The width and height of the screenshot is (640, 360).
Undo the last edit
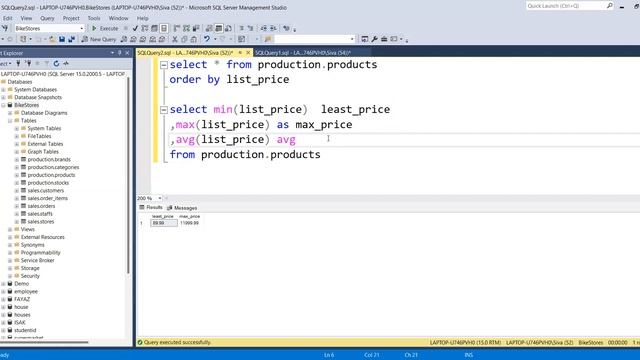click(207, 39)
